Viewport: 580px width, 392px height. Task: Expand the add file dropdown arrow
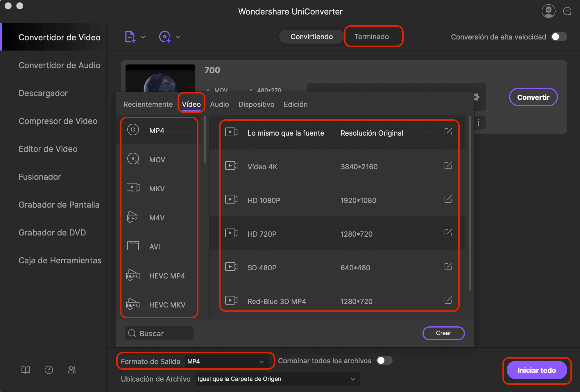coord(143,37)
